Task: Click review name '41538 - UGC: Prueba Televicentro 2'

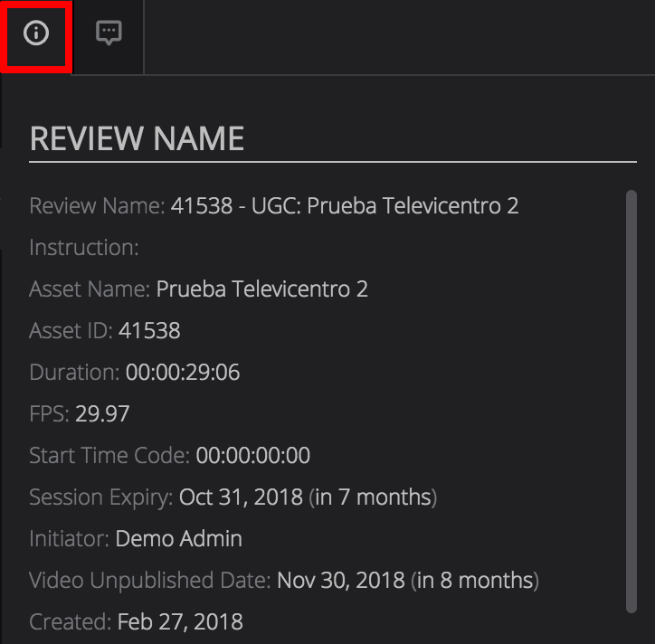Action: pos(345,206)
